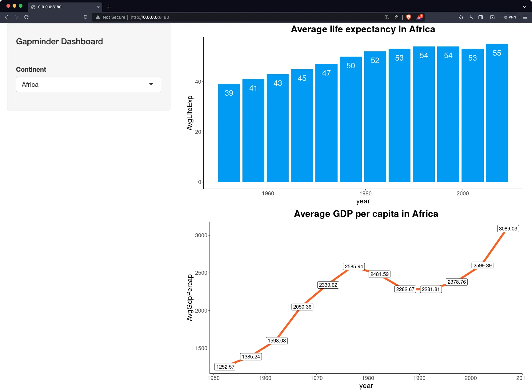Click the URL address field

pyautogui.click(x=246, y=17)
